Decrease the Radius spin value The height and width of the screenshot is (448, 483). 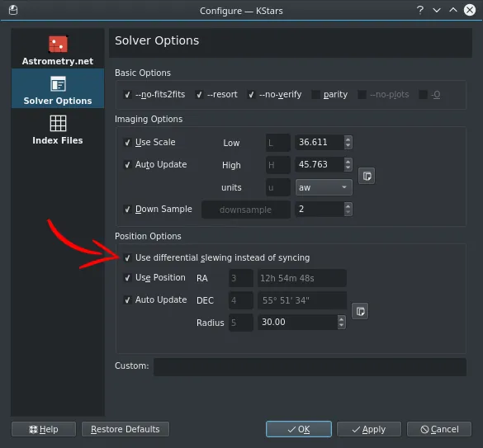(x=341, y=325)
